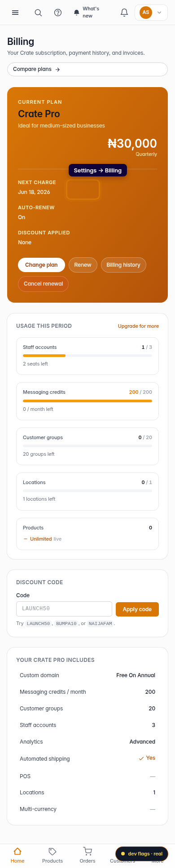The image size is (175, 868).
Task: Click the Discount applied None value
Action: [25, 242]
